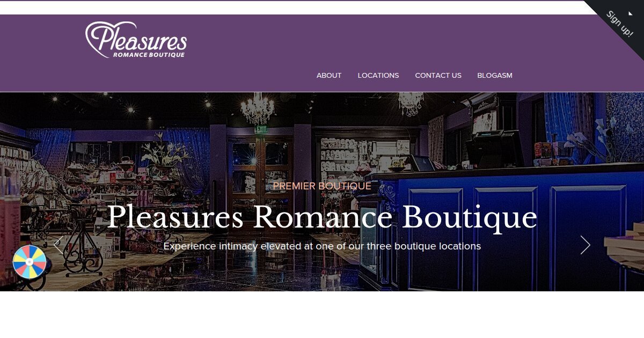Viewport: 644px width, 338px height.
Task: Click the small white triangle in the corner ribbon
Action: [x=631, y=14]
